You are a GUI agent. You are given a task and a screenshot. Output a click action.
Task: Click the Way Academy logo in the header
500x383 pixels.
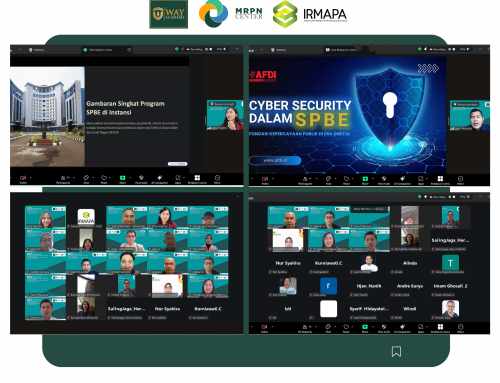pyautogui.click(x=168, y=14)
